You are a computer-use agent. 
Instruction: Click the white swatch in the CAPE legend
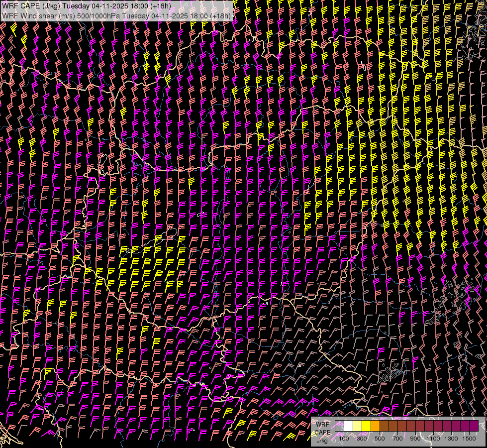348,426
